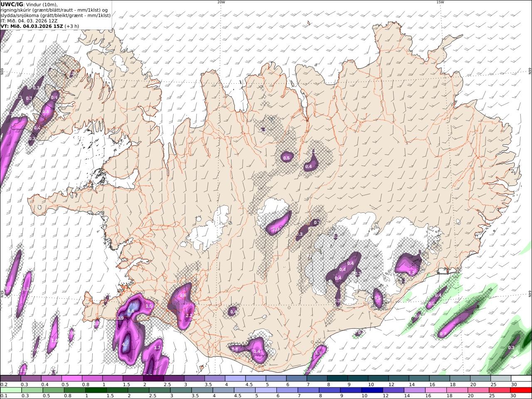Click the 6.6 snowfall value near Reykjanes
This screenshot has height=399, width=532.
[131, 311]
